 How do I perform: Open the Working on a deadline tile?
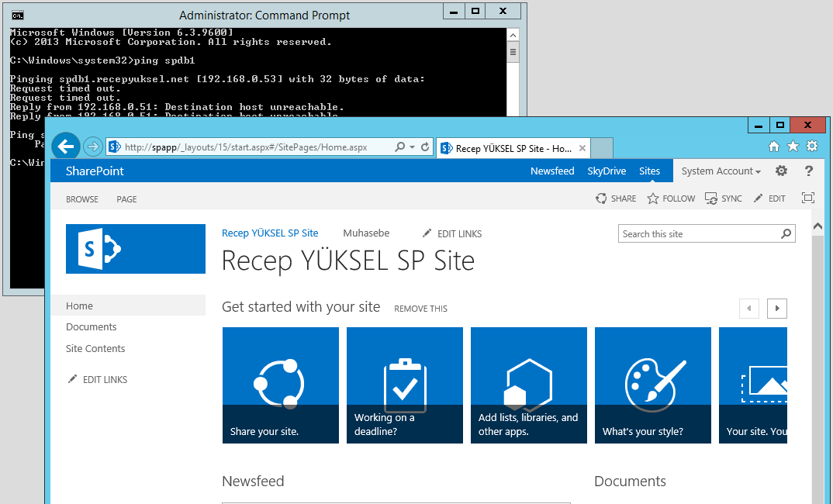(x=405, y=385)
